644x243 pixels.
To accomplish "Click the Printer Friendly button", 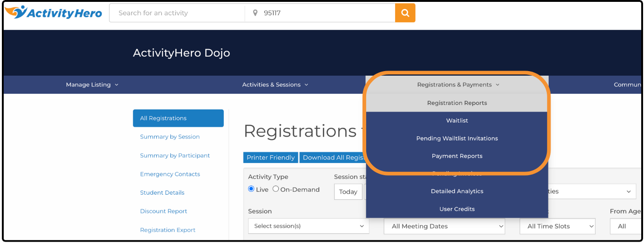I will (271, 158).
